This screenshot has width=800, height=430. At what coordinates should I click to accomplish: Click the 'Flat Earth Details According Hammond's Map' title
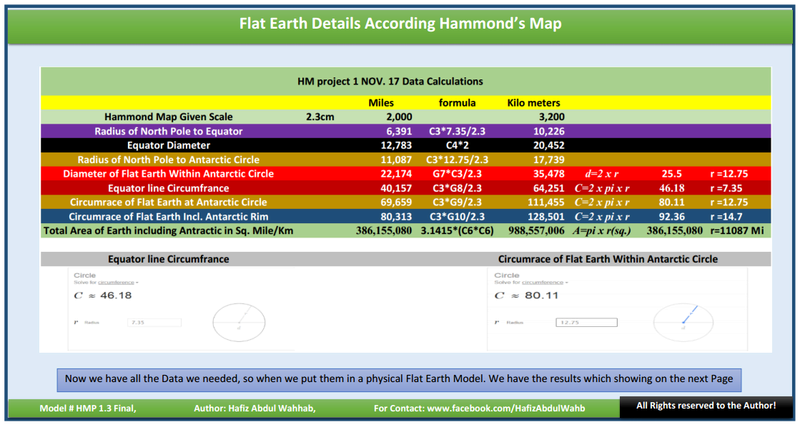point(401,23)
